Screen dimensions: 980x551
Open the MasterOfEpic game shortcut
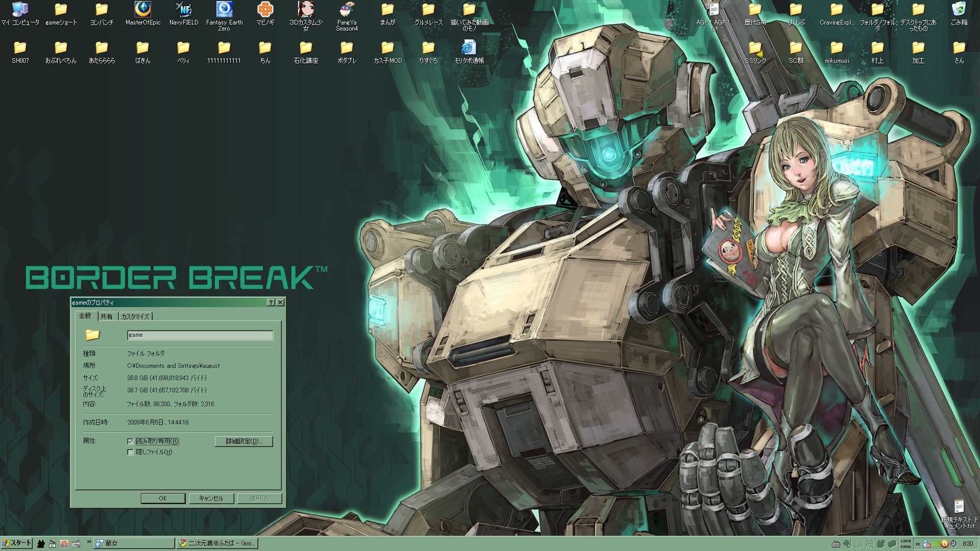143,14
